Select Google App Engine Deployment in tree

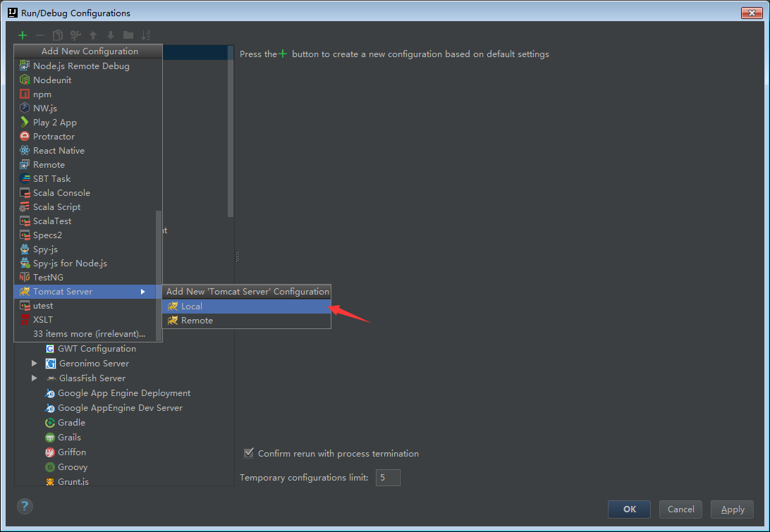[x=124, y=393]
